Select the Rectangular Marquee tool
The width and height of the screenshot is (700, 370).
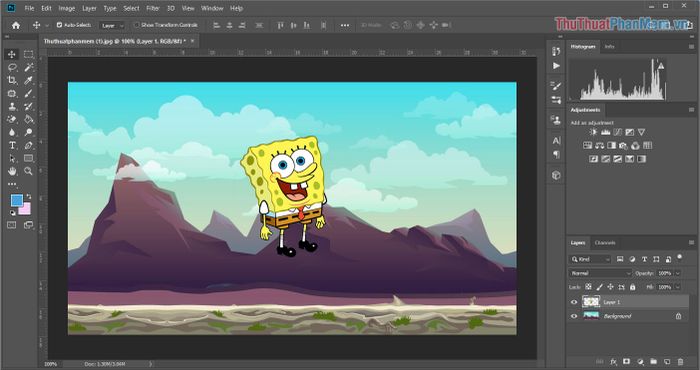click(x=29, y=54)
